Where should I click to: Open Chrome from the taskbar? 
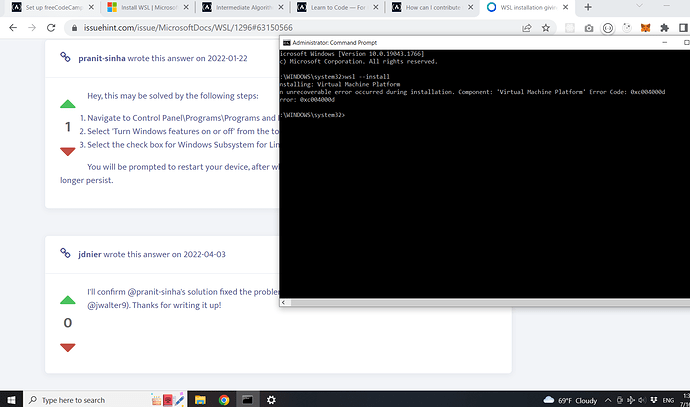click(x=224, y=400)
